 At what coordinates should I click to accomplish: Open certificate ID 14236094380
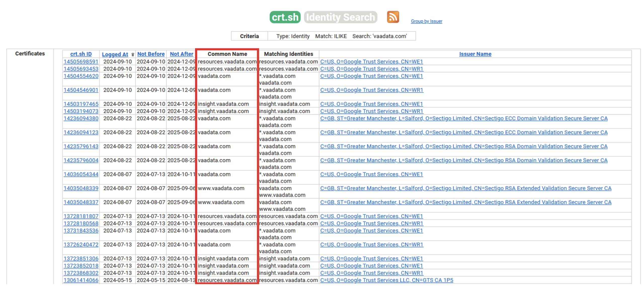tap(81, 118)
